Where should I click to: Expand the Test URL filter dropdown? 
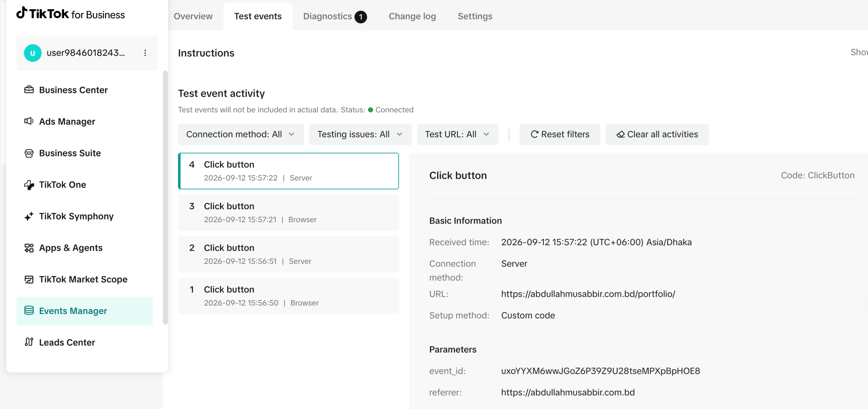pyautogui.click(x=458, y=134)
